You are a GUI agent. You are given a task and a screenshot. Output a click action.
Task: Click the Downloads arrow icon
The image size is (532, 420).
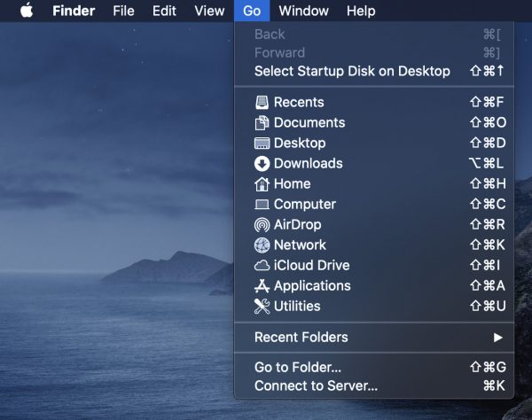pos(262,163)
